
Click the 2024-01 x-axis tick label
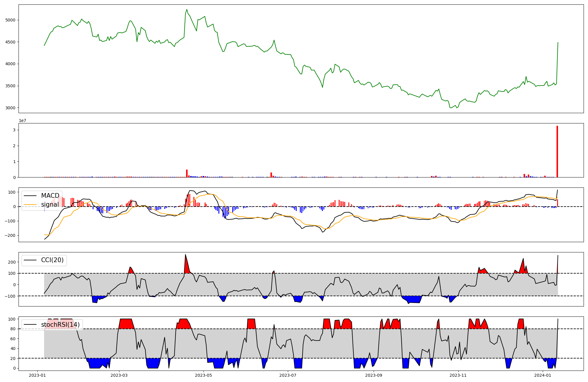coord(543,375)
